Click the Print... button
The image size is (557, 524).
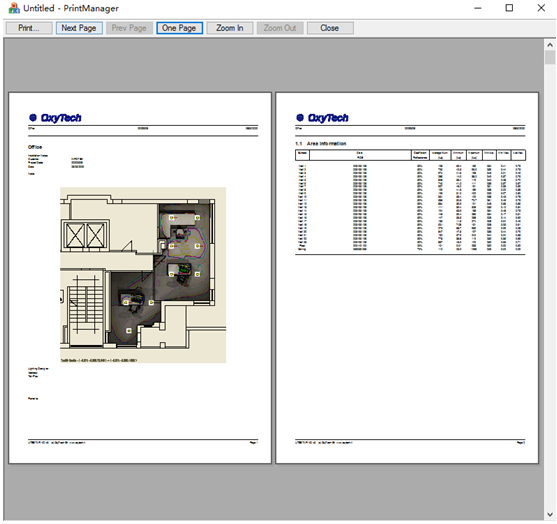29,28
